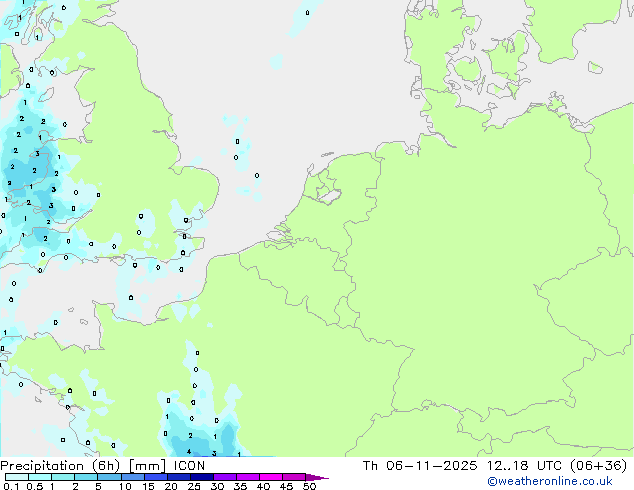Click the 2–5 mm legend color swatch
634x490 pixels.
86,477
